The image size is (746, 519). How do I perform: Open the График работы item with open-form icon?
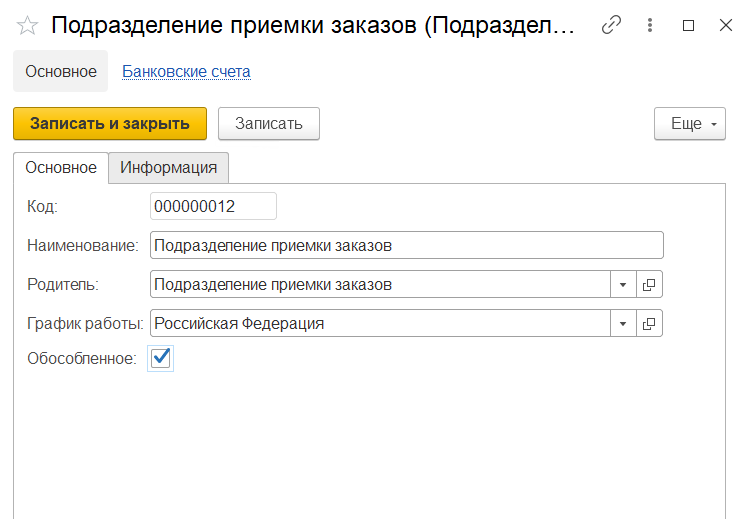click(649, 324)
